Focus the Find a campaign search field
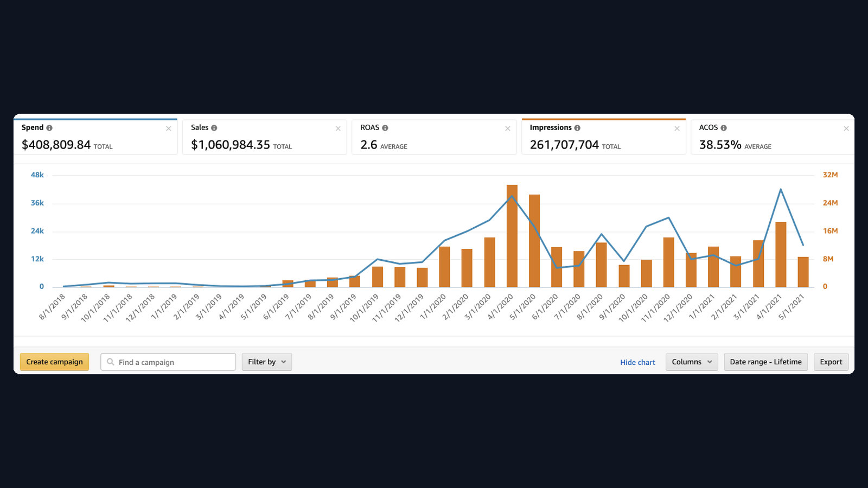This screenshot has width=868, height=488. tap(168, 362)
